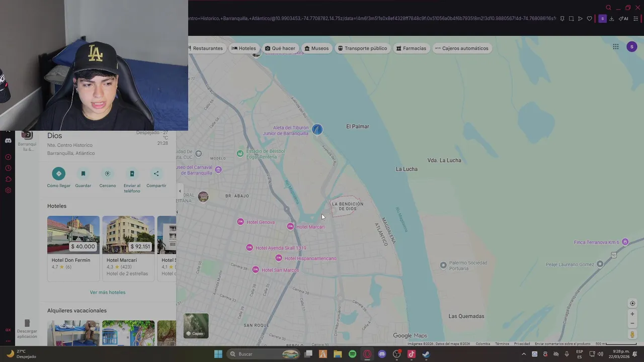Select the Transporte público chip
The image size is (644, 362).
(362, 48)
